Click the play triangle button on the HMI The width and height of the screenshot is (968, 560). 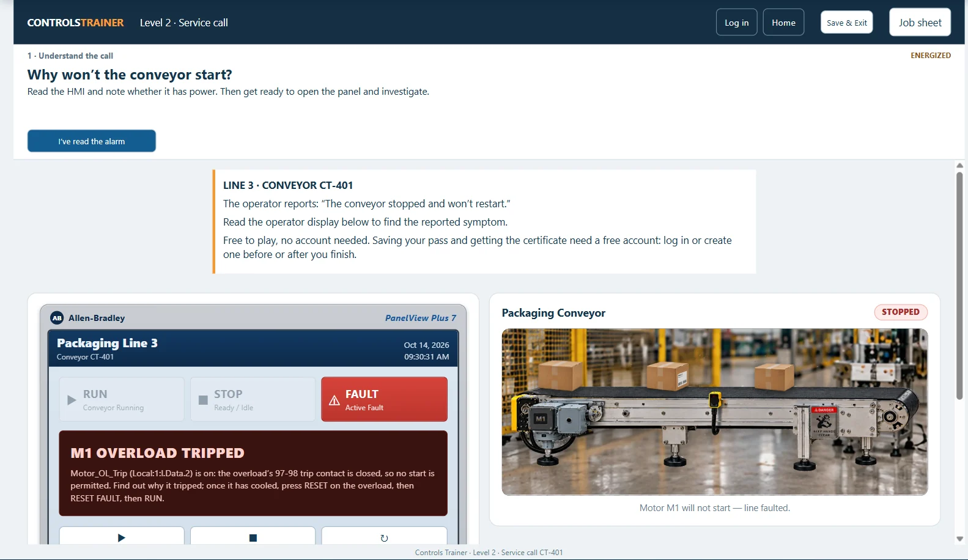coord(122,536)
